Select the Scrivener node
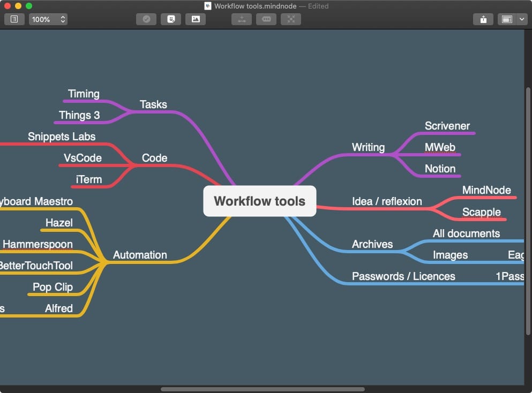The height and width of the screenshot is (393, 532). (447, 126)
